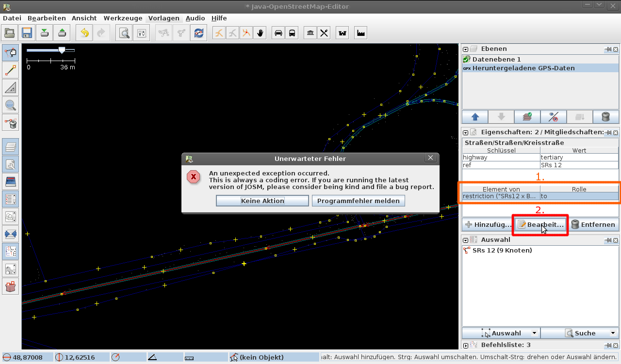Viewport: 621px width, 364px height.
Task: Click the bus preset icon in toolbar
Action: 292,33
